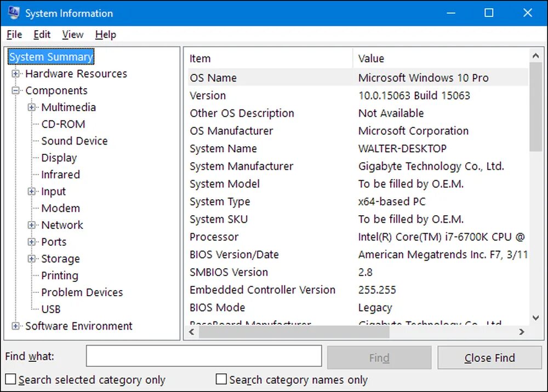
Task: Expand the Hardware Resources node
Action: point(15,74)
